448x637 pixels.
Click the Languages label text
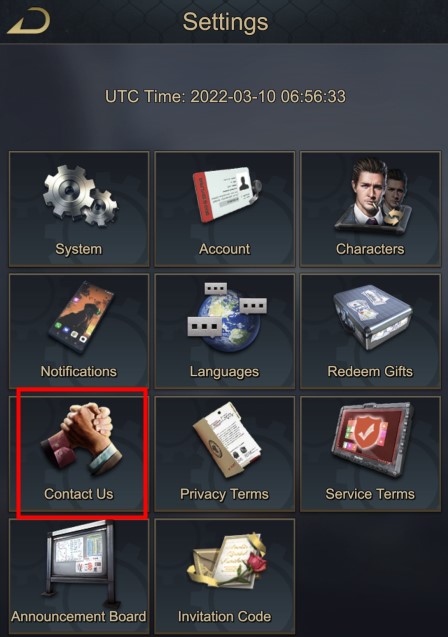(224, 372)
